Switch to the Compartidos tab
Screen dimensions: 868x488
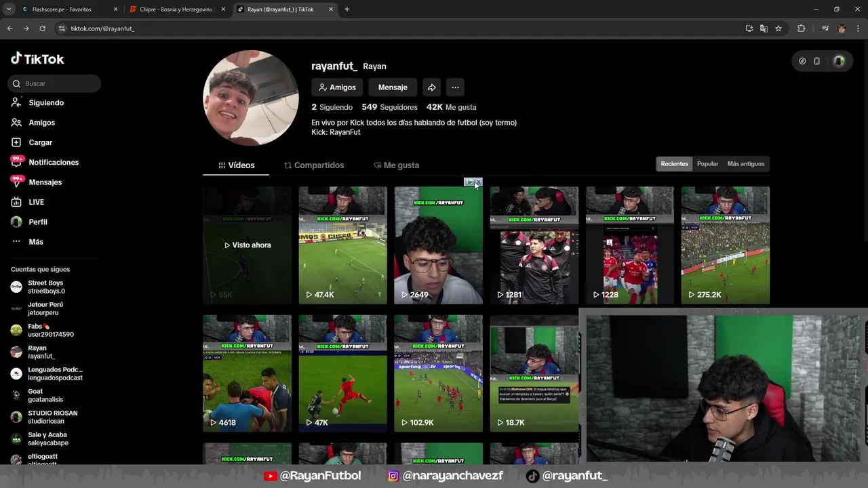(314, 165)
